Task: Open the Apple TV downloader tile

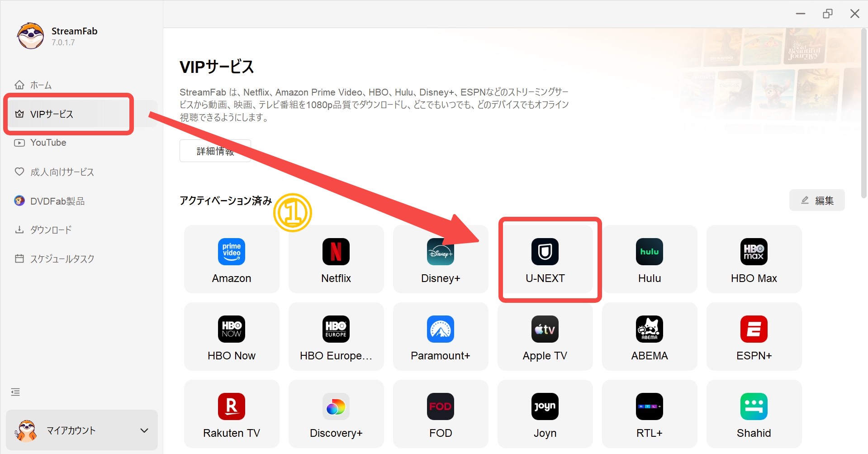Action: point(545,336)
